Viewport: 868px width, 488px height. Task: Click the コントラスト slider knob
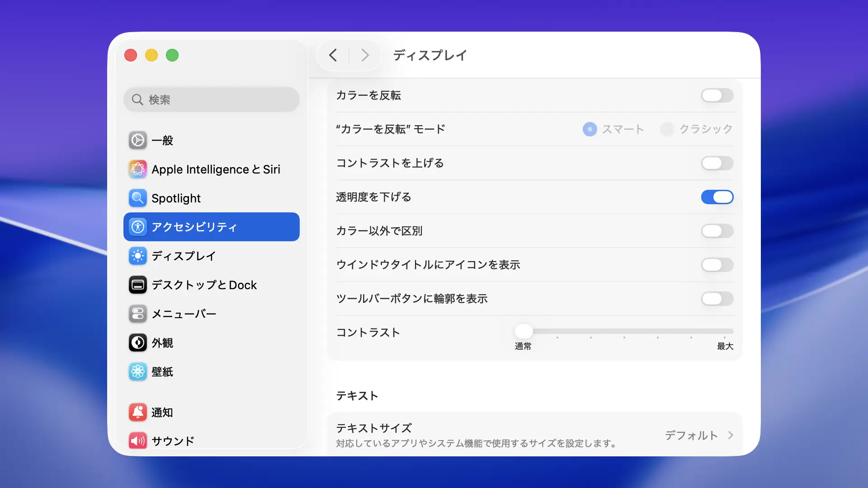coord(524,331)
